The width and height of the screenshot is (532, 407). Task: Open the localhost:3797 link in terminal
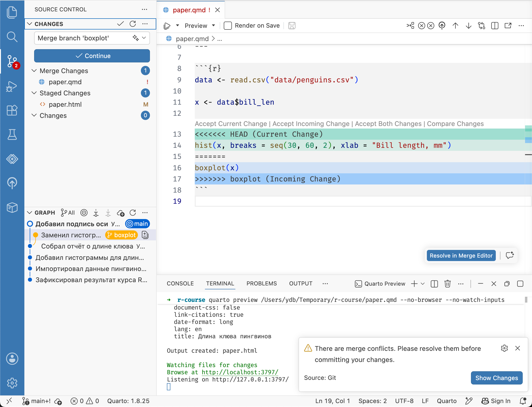coord(240,372)
